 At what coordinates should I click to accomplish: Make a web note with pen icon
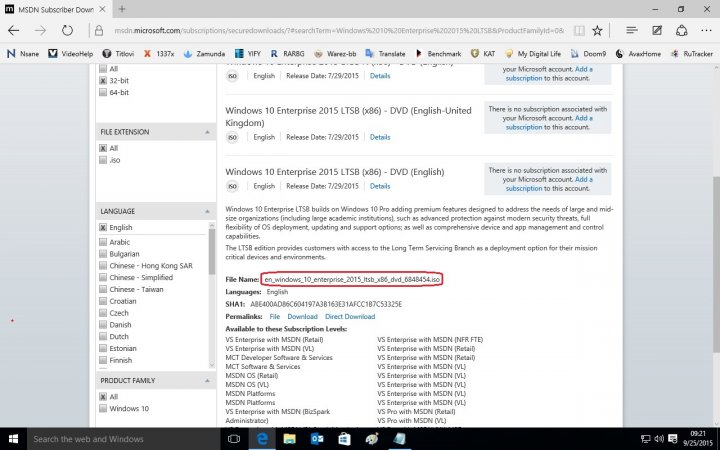tap(657, 31)
